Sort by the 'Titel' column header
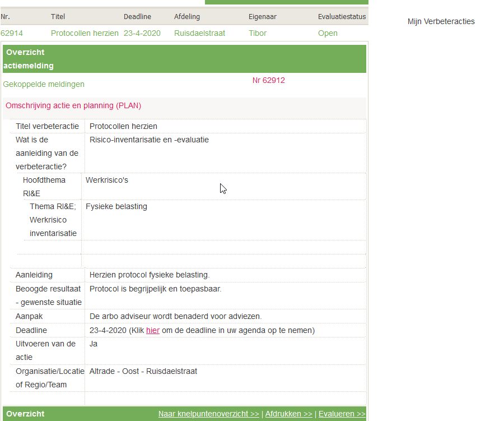The height and width of the screenshot is (421, 504). (58, 17)
